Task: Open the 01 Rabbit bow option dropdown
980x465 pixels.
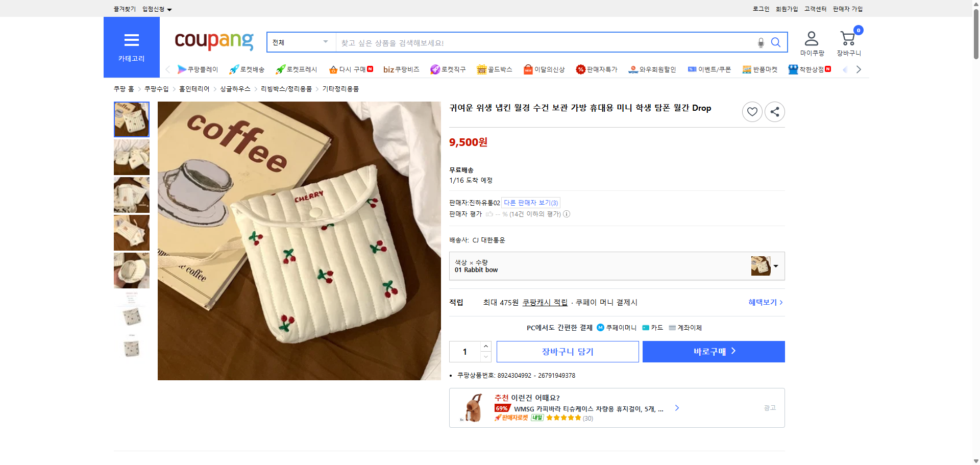Action: (x=775, y=266)
